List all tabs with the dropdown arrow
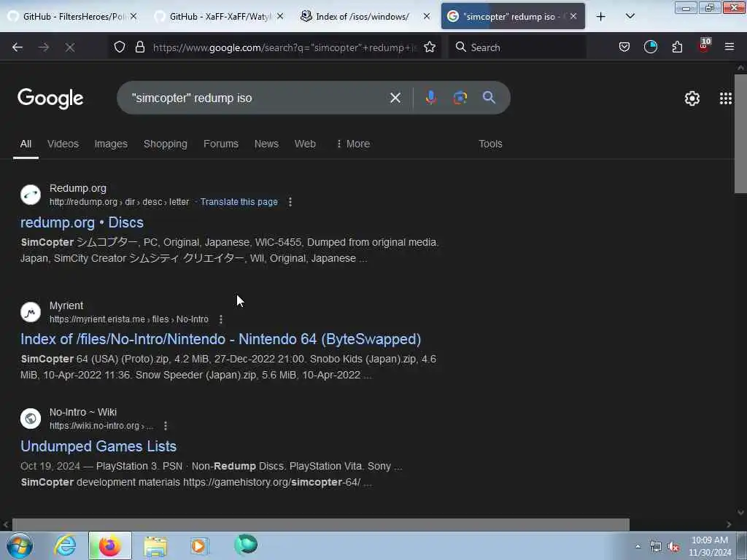 pyautogui.click(x=630, y=17)
